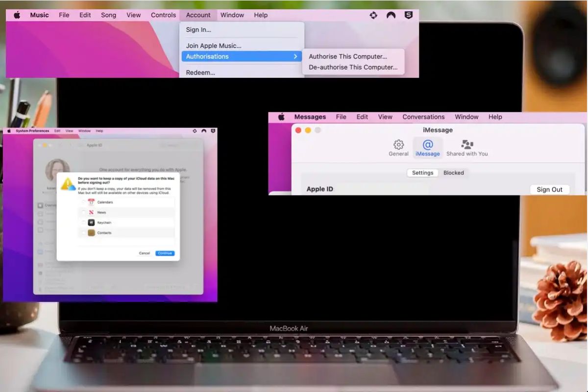The image size is (588, 392).
Task: Click the News app icon in the dialog
Action: pos(90,212)
